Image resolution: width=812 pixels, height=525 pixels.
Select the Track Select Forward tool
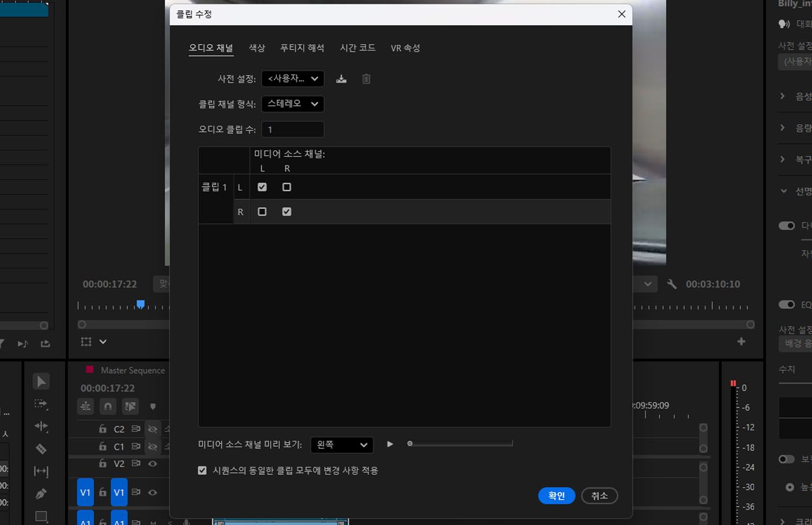point(41,404)
